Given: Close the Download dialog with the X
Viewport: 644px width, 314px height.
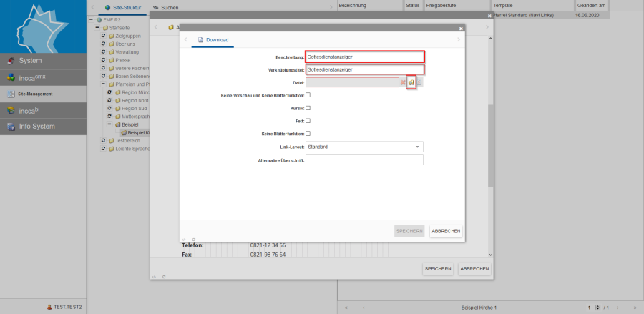Looking at the screenshot, I should [461, 29].
